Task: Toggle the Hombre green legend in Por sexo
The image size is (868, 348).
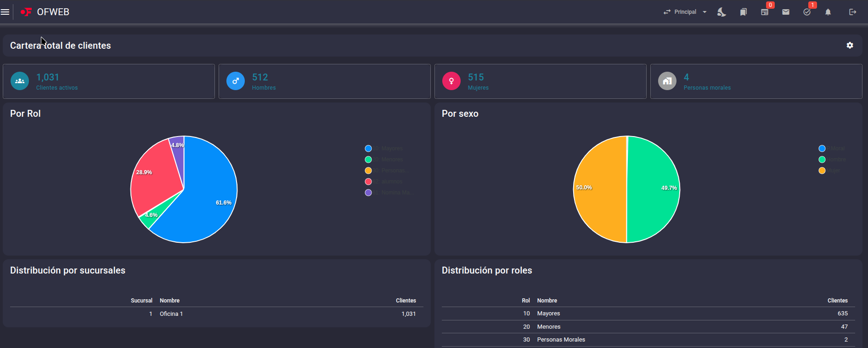Action: 832,160
